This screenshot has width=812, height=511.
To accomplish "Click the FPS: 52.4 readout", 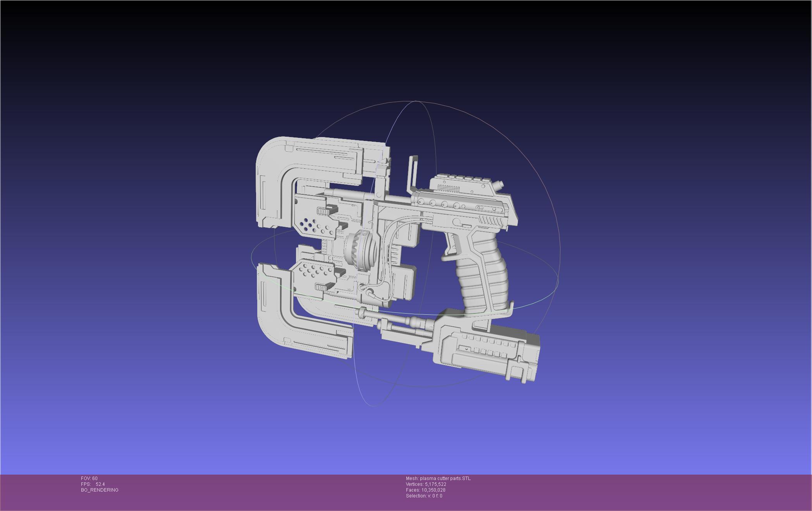I will (93, 484).
